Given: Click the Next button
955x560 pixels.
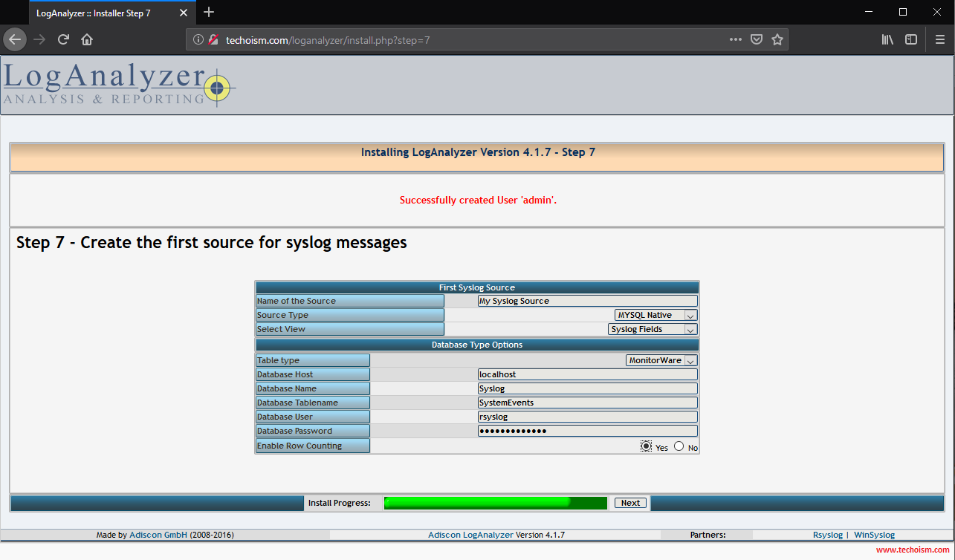Looking at the screenshot, I should pyautogui.click(x=630, y=503).
